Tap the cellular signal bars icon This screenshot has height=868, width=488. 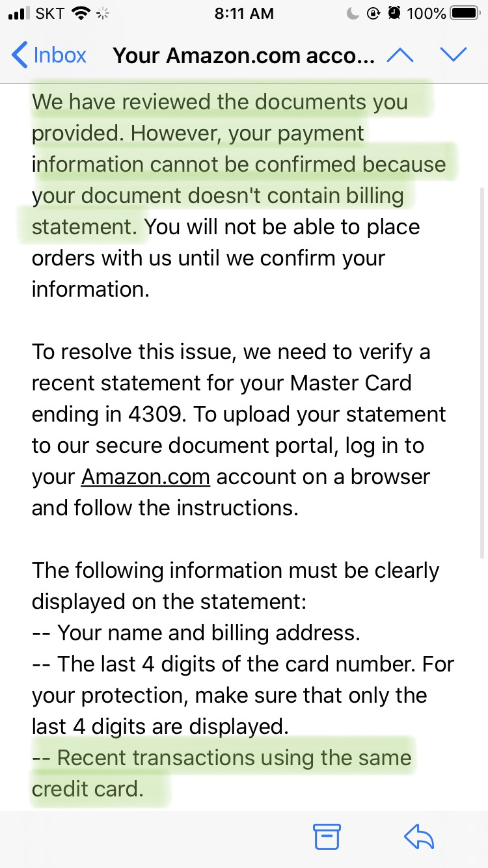[19, 14]
